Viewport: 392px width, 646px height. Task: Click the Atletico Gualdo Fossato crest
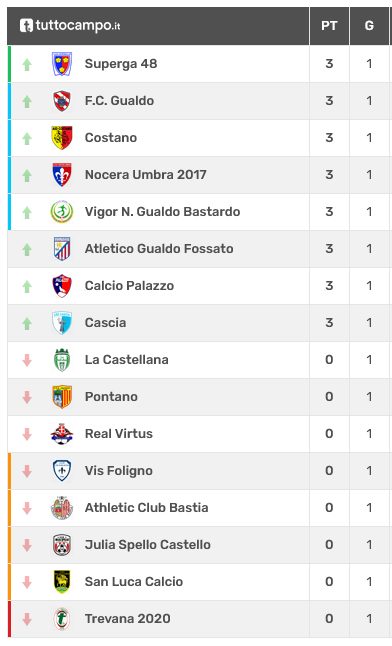[62, 249]
